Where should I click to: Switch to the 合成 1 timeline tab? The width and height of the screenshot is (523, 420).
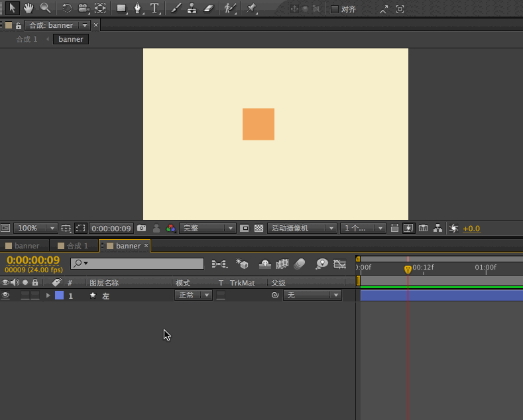point(74,246)
